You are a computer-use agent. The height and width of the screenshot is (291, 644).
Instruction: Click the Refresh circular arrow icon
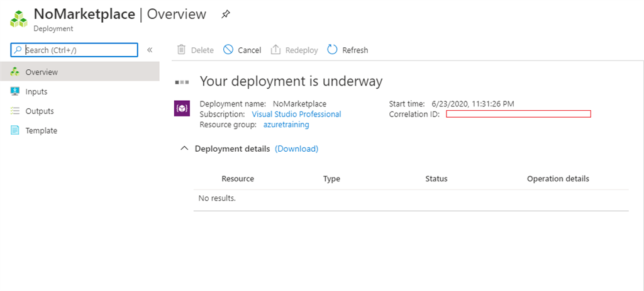333,50
